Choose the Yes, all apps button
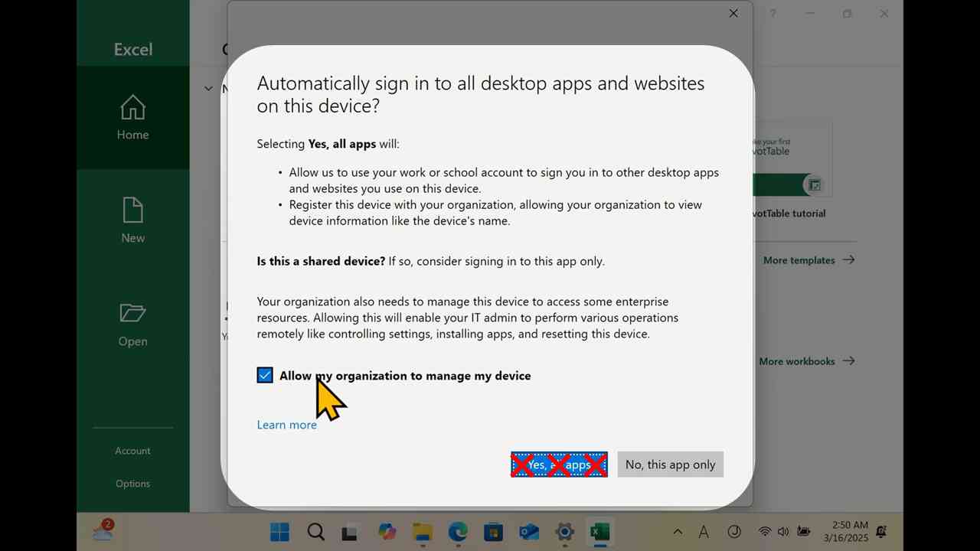980x551 pixels. click(x=559, y=465)
